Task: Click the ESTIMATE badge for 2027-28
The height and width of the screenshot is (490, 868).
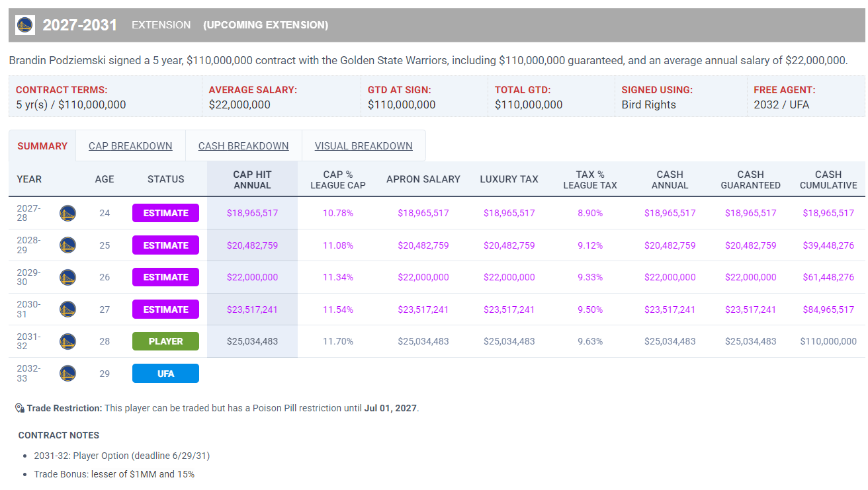Action: coord(165,213)
